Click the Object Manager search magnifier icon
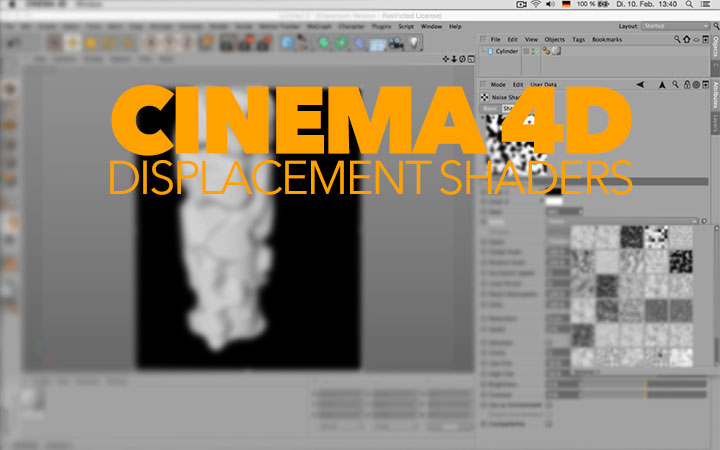The height and width of the screenshot is (450, 720). pyautogui.click(x=677, y=39)
